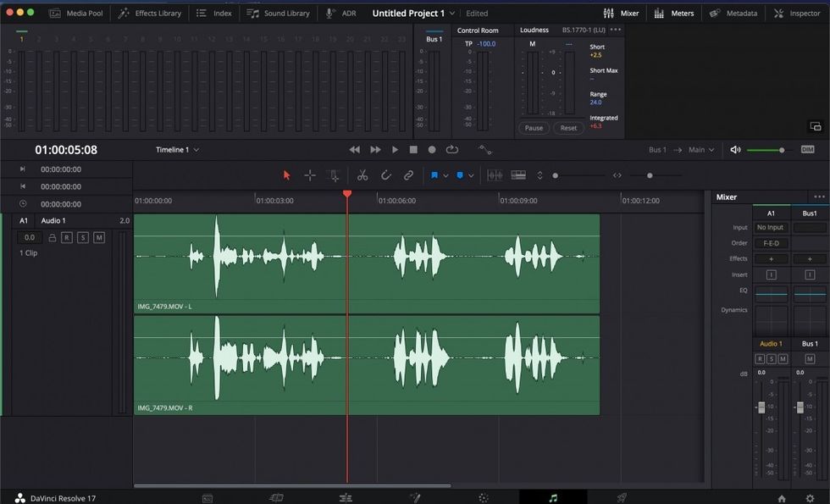Toggle the Meters panel

click(674, 14)
